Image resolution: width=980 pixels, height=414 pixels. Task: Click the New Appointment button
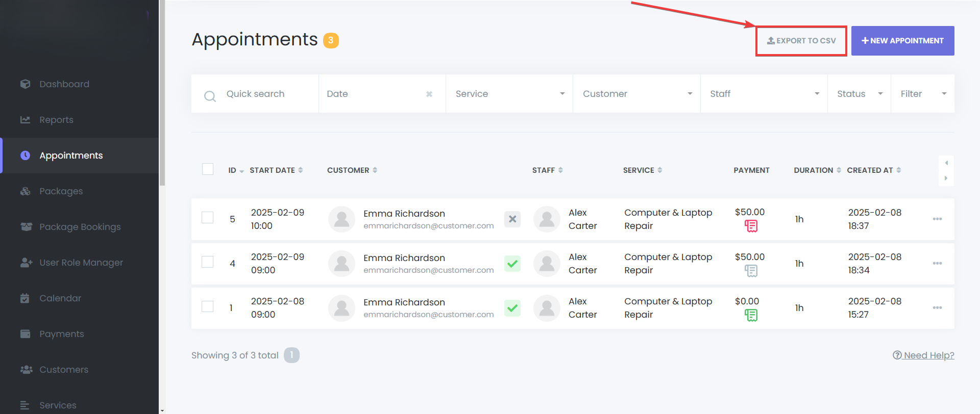(902, 41)
